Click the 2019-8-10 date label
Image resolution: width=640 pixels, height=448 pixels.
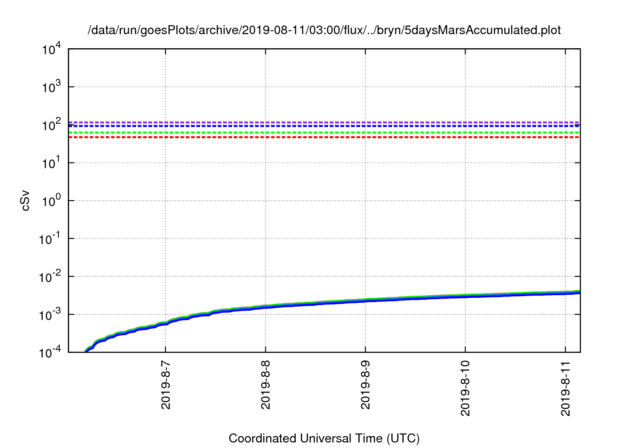point(465,388)
